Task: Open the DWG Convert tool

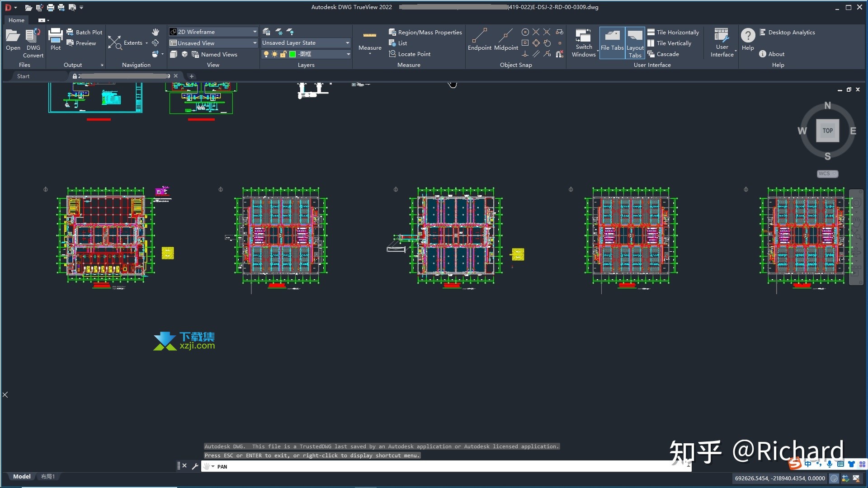Action: (33, 43)
